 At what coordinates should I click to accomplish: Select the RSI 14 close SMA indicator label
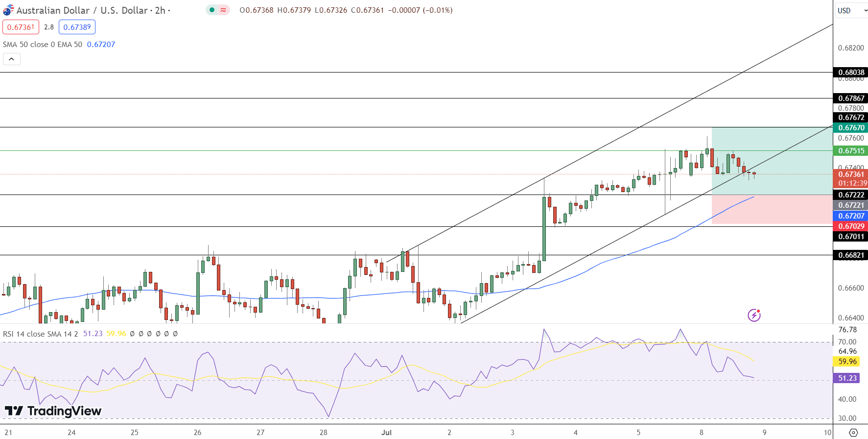pos(41,334)
